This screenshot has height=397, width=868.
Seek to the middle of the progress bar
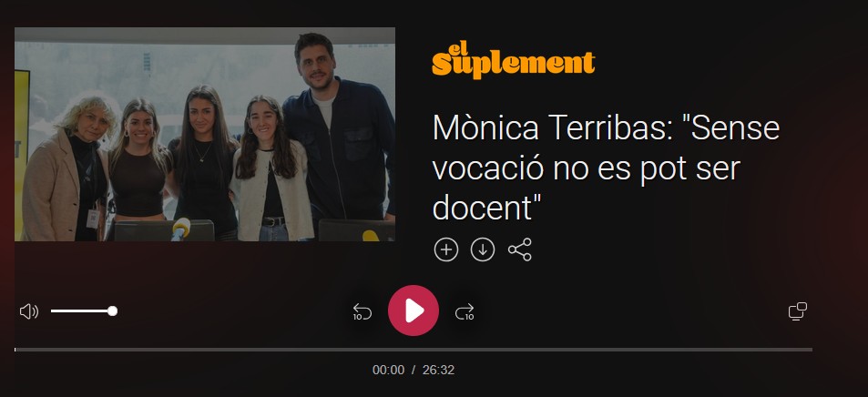pos(414,350)
